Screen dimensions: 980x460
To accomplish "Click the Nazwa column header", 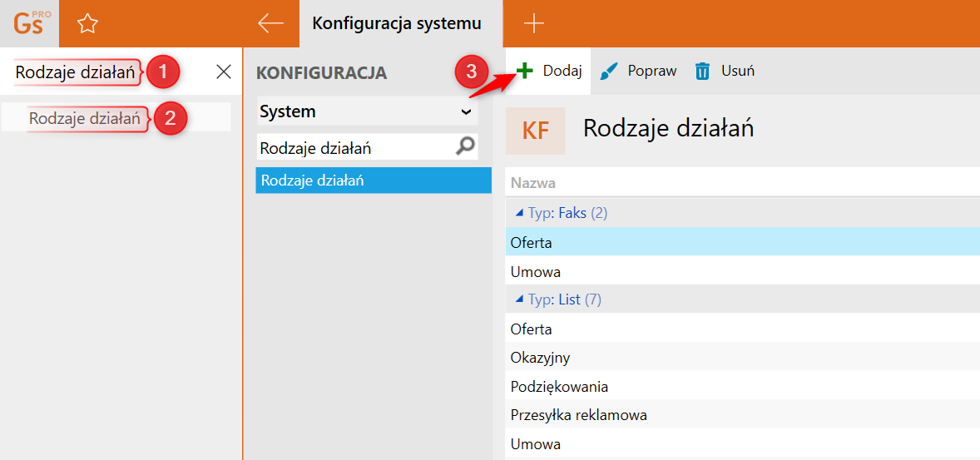I will 533,183.
